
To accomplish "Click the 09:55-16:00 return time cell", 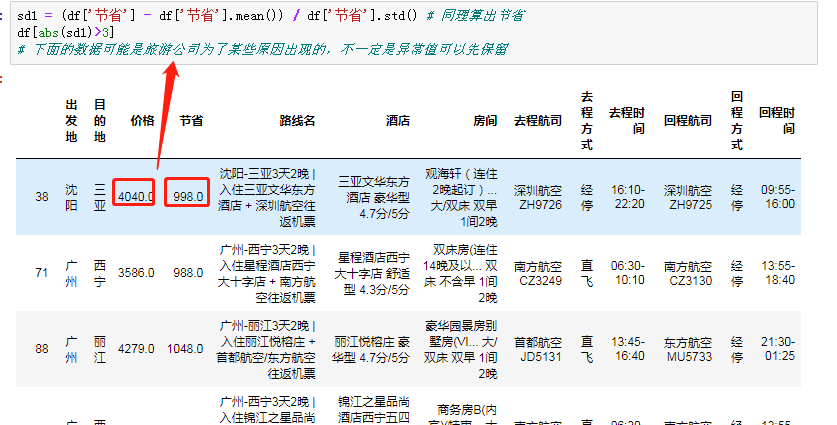I will [x=778, y=197].
